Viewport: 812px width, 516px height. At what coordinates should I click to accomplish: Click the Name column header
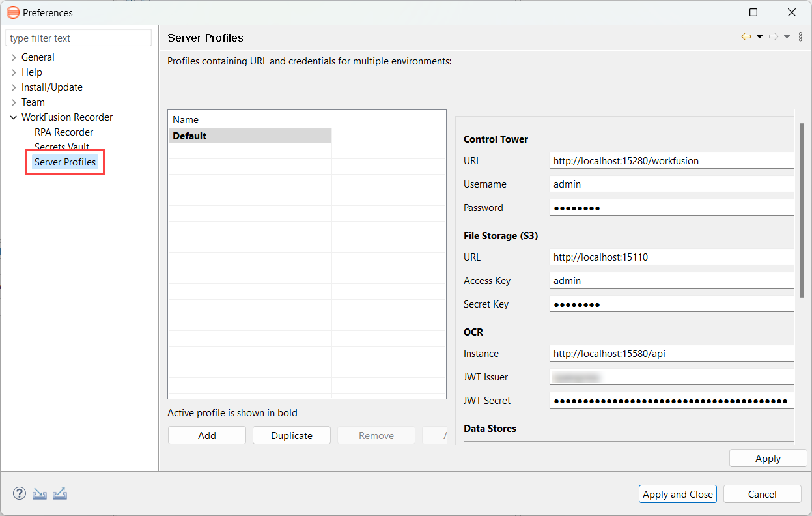coord(250,120)
